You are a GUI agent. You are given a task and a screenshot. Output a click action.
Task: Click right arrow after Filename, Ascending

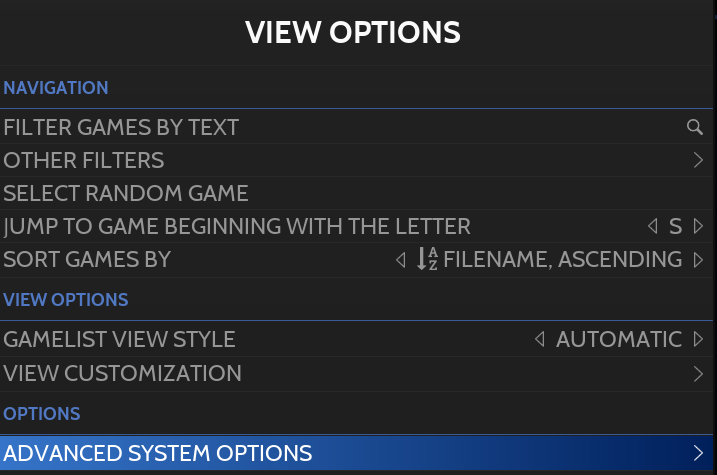[x=698, y=260]
